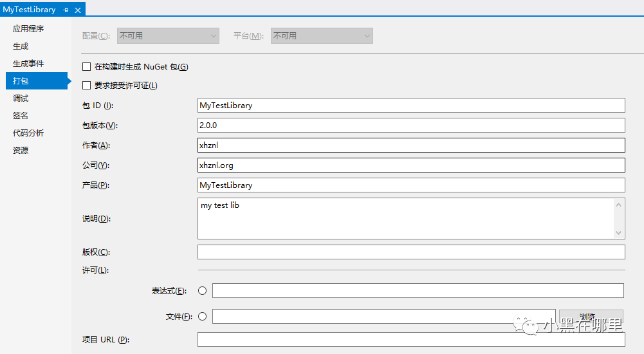
Task: Check 要求接受许可证 checkbox
Action: [86, 86]
